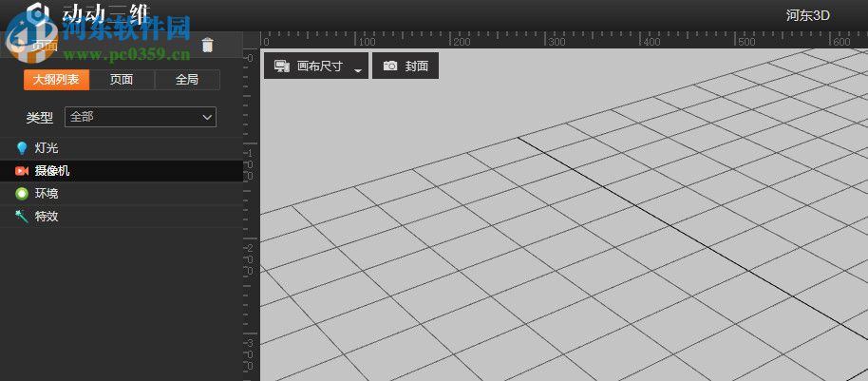868x381 pixels.
Task: Click the magic wand icon beside 特效
Action: pyautogui.click(x=22, y=217)
